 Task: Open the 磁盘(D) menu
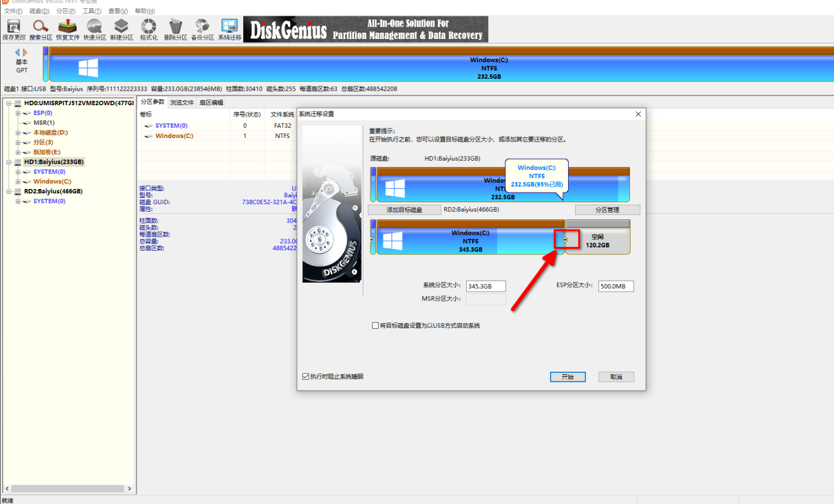(39, 11)
